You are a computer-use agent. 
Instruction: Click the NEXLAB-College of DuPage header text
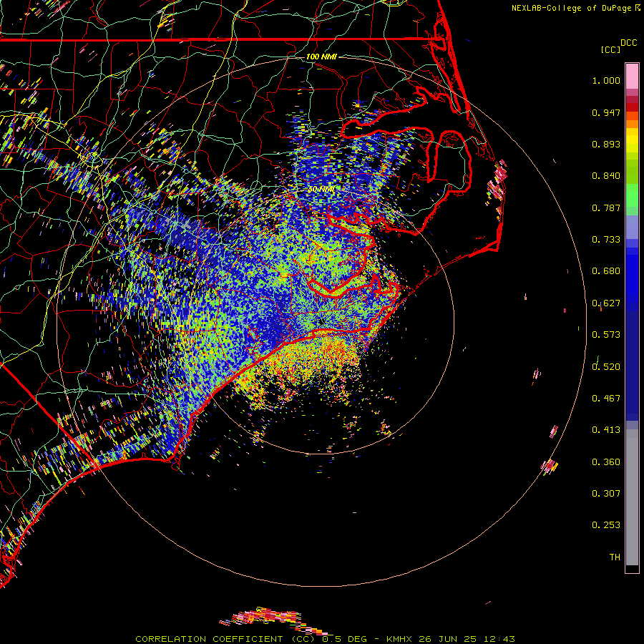(x=571, y=8)
